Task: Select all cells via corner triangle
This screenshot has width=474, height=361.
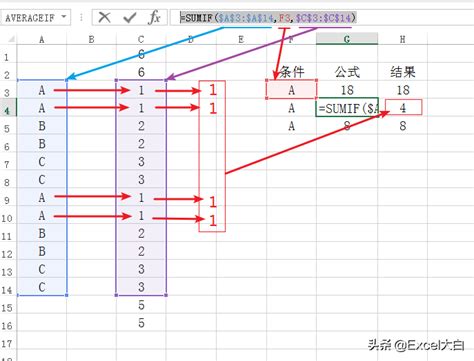Action: pos(11,39)
